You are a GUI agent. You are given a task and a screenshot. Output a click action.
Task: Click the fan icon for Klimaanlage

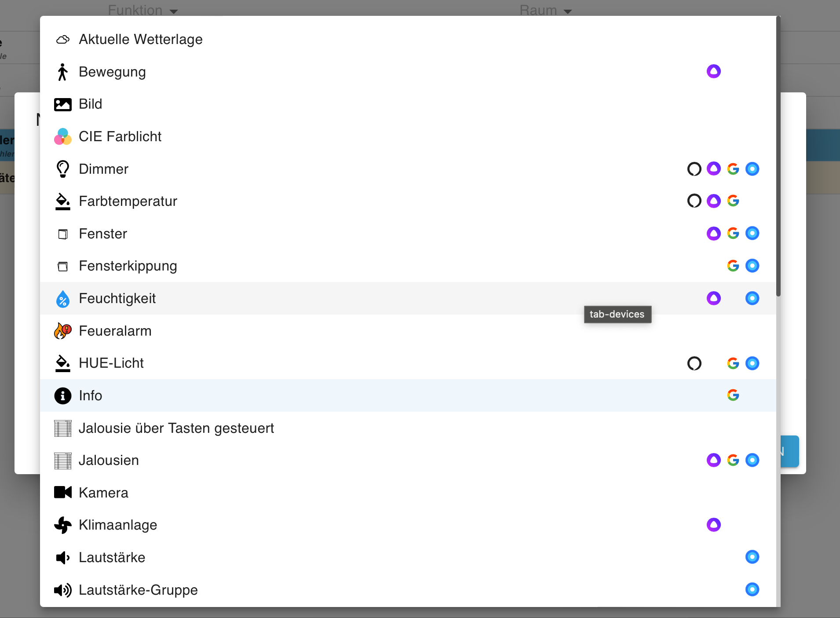[63, 525]
